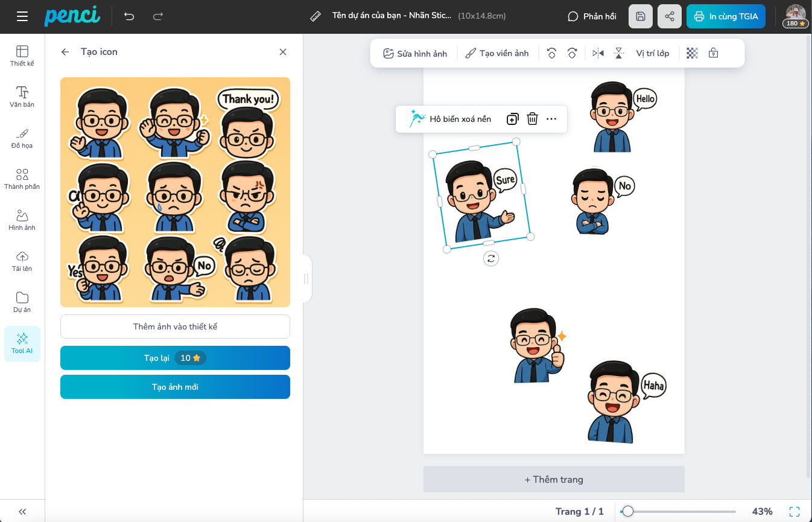Toggle fullscreen mode beside zoom percentage
Screen dimensions: 812x522
tap(795, 511)
